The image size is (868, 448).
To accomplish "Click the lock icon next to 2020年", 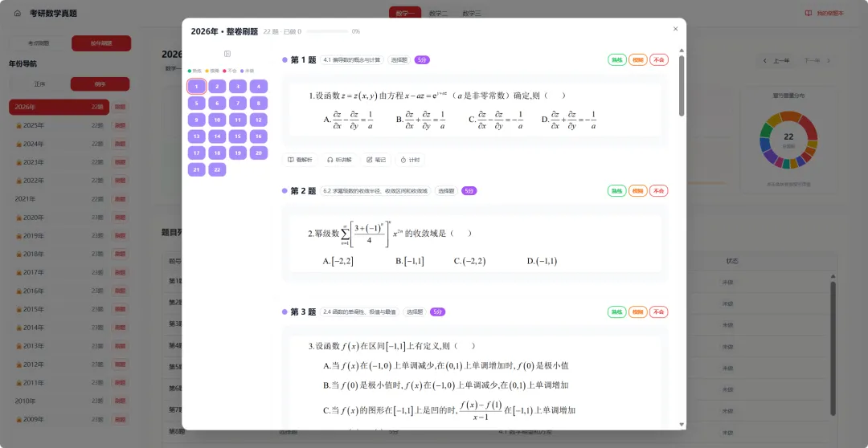I will 18,218.
